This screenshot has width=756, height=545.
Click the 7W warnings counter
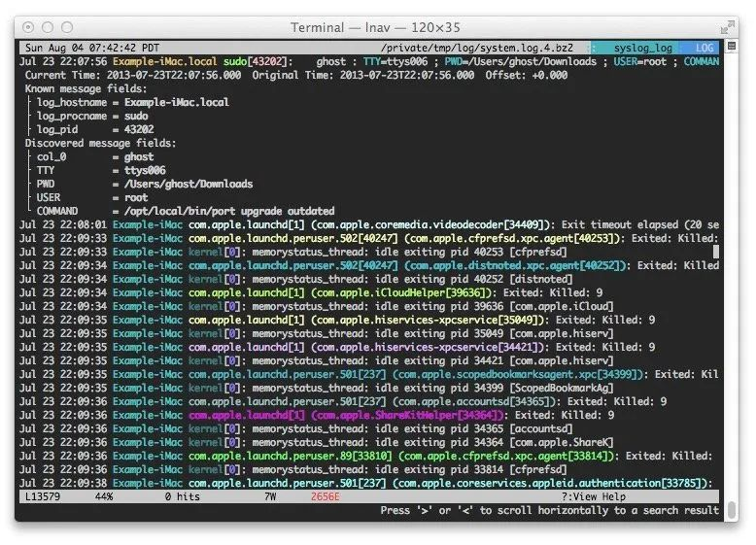[x=270, y=496]
